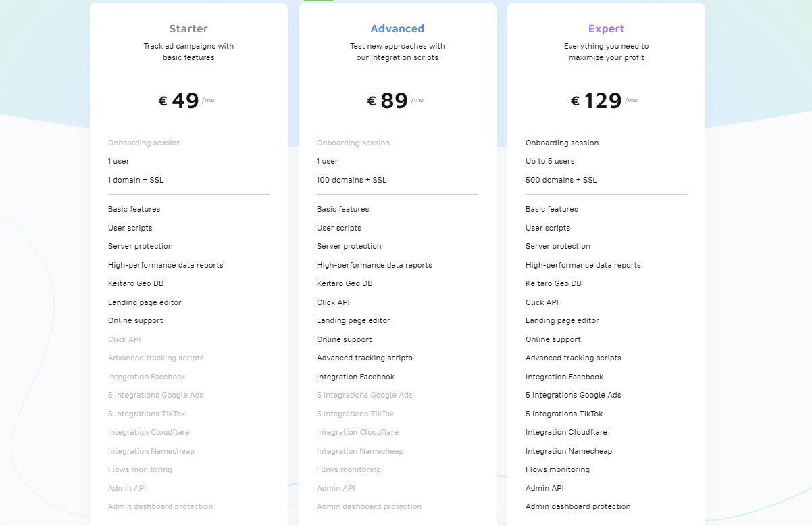The image size is (812, 526).
Task: Click Landing page editor in Advanced plan
Action: (x=353, y=320)
